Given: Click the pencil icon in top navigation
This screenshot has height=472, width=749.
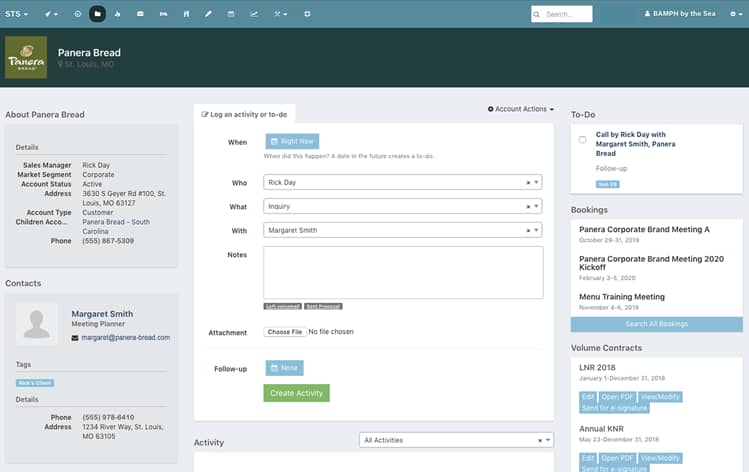Looking at the screenshot, I should [x=208, y=14].
